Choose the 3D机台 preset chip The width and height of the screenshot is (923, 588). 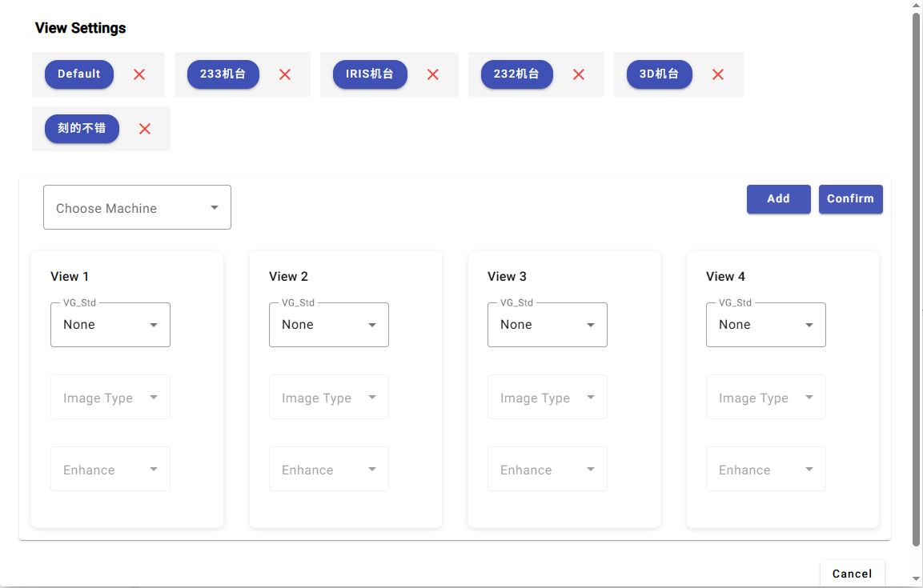tap(659, 74)
